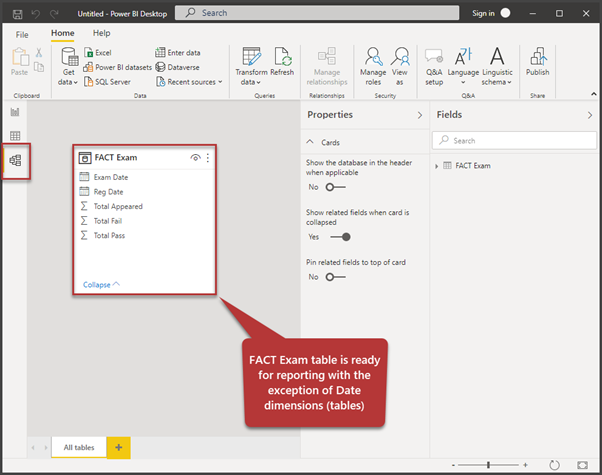
Task: Select the All tables layout tab
Action: (x=79, y=447)
